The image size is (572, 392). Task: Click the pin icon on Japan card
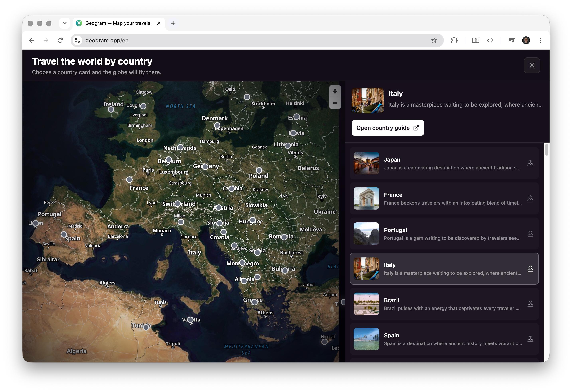tap(530, 163)
